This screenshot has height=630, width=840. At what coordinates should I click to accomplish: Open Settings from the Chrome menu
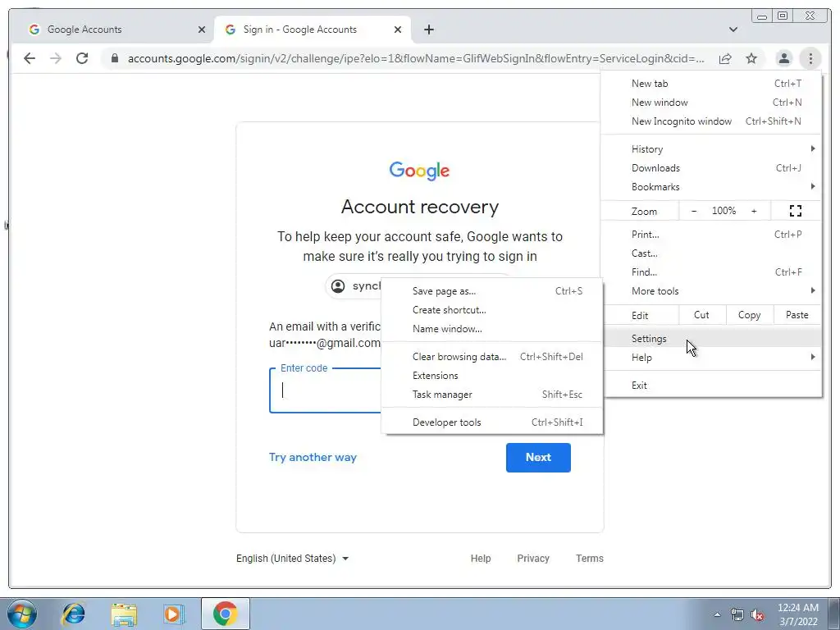point(711,339)
